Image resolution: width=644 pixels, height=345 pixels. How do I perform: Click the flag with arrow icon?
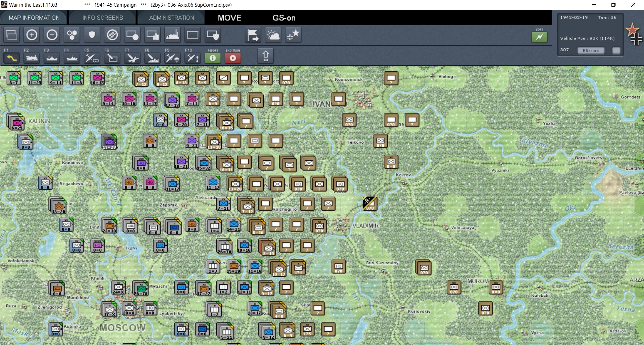click(x=253, y=35)
